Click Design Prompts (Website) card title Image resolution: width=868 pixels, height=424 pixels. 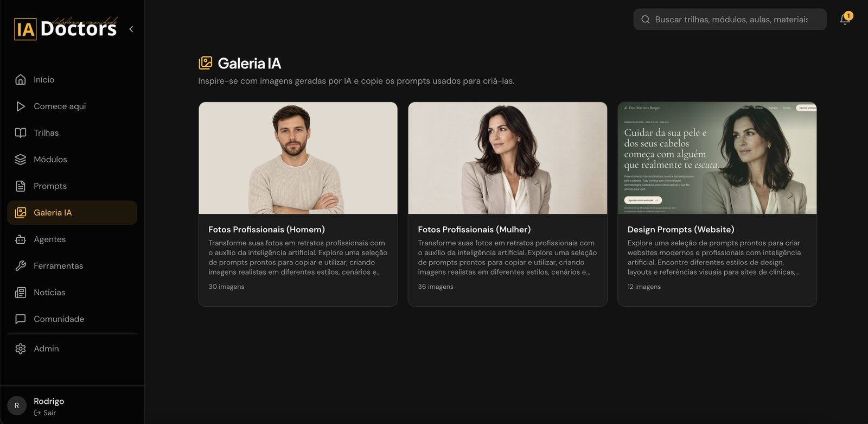[x=681, y=230]
